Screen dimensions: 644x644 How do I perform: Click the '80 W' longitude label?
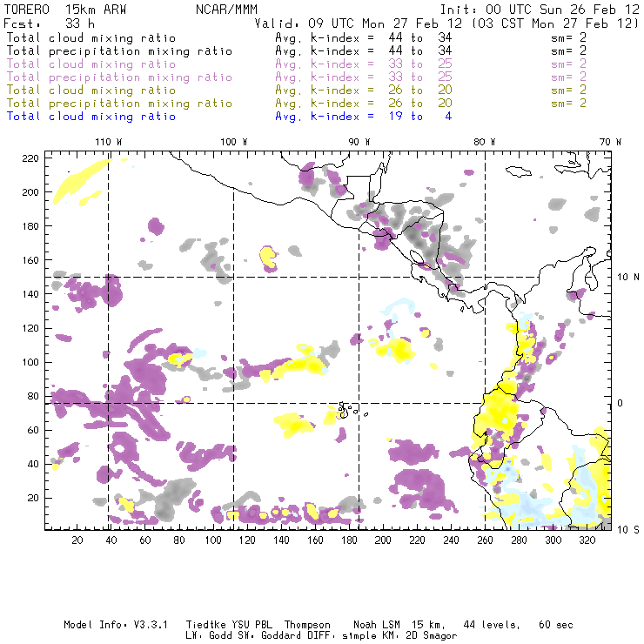point(485,142)
